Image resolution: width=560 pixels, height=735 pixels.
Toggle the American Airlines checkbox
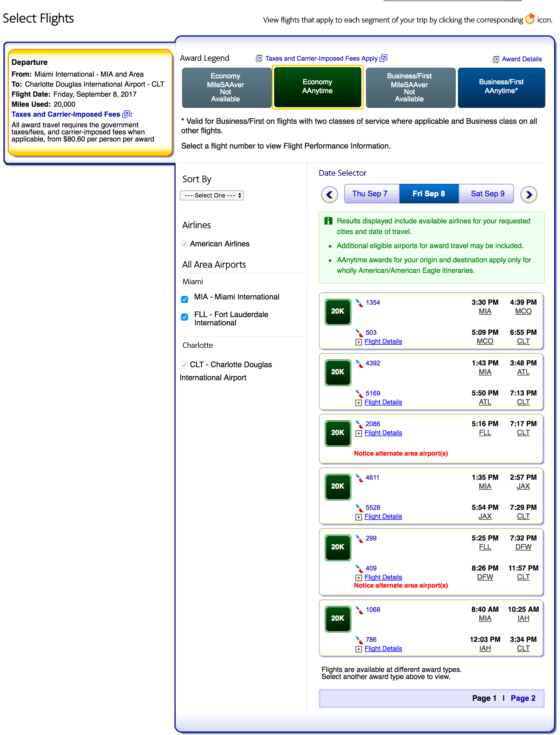184,244
